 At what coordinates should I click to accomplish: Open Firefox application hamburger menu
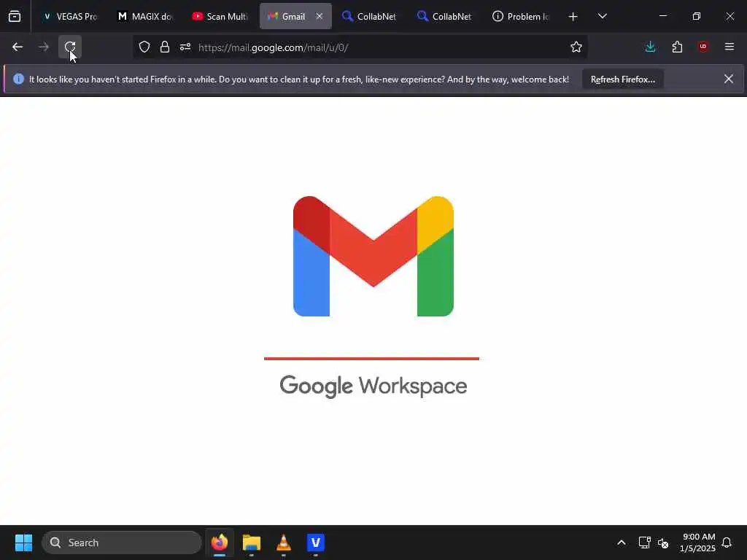point(729,47)
